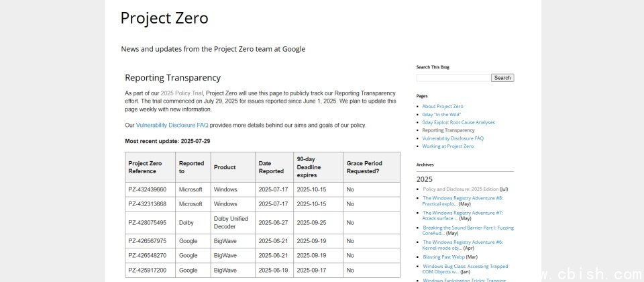Click the Search button

(502, 78)
